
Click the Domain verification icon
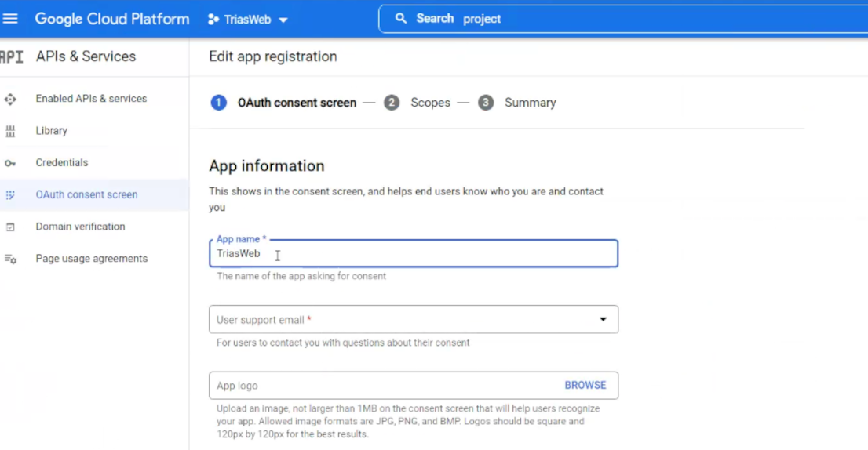pyautogui.click(x=10, y=227)
